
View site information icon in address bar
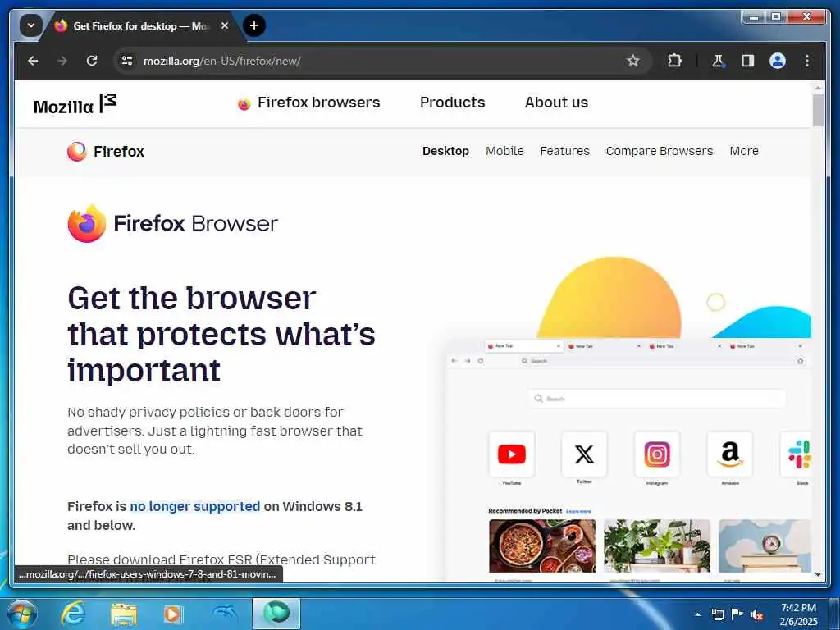(x=127, y=61)
